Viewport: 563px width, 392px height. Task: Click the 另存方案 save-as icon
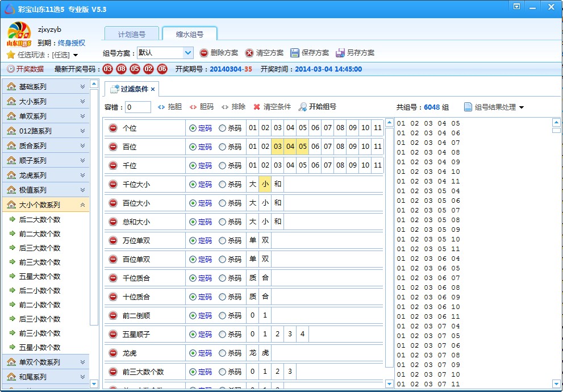(340, 53)
